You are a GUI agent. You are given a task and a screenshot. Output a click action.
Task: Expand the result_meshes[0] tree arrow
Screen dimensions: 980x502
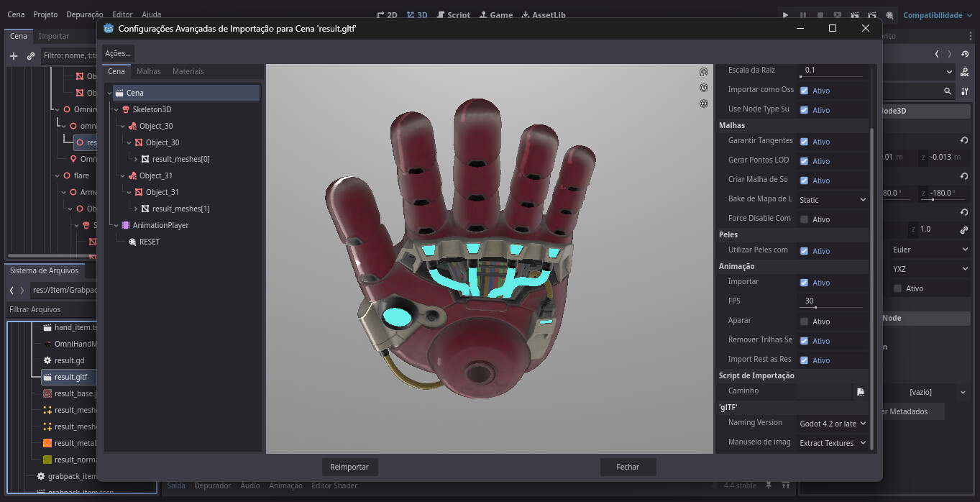click(136, 159)
